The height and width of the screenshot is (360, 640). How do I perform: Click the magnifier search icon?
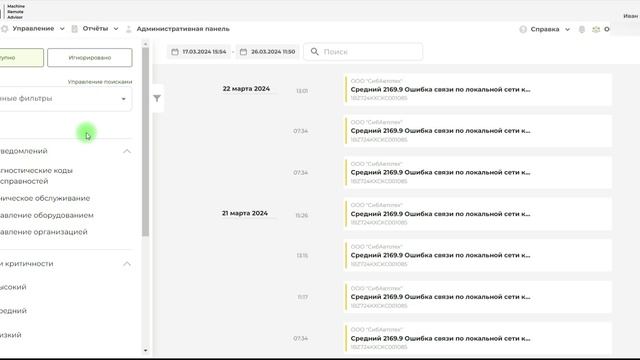click(314, 51)
